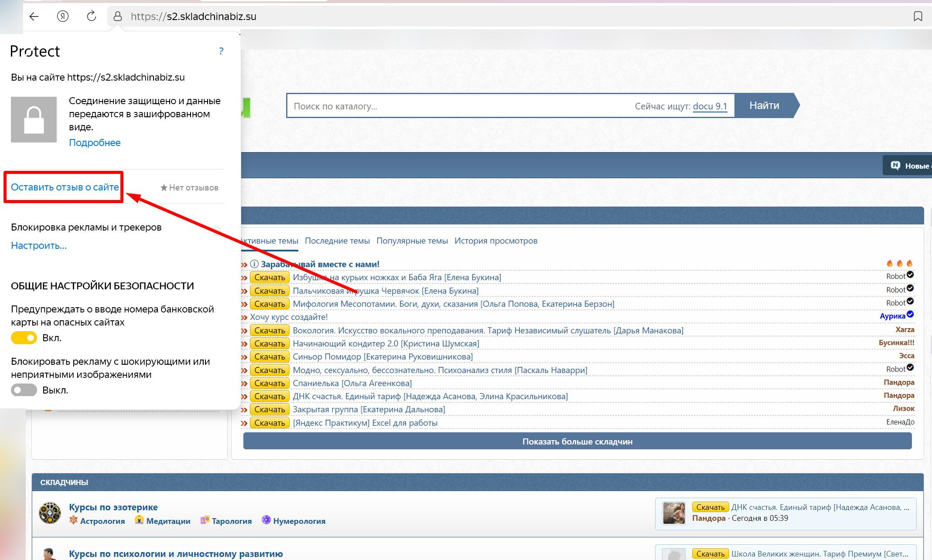Open the 'История просмотров' tab
The width and height of the screenshot is (932, 560).
pos(496,241)
